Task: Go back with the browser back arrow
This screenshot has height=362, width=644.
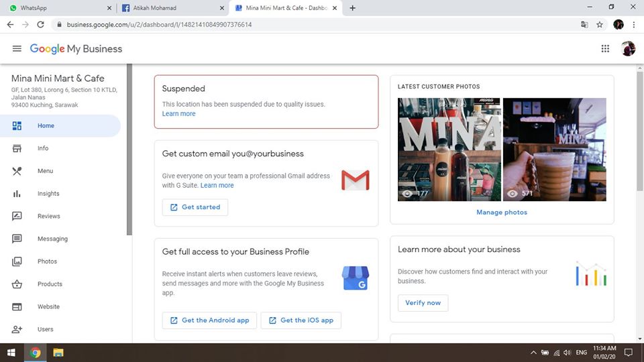Action: tap(10, 25)
